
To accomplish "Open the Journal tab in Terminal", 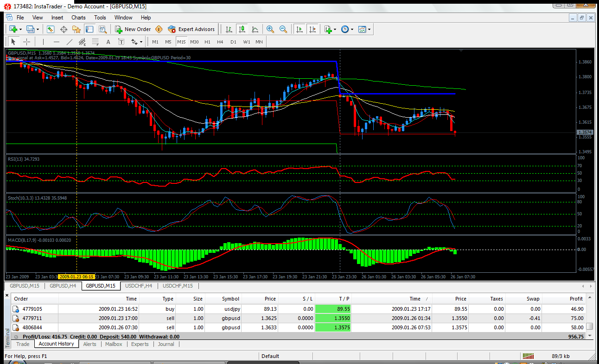I will point(166,344).
